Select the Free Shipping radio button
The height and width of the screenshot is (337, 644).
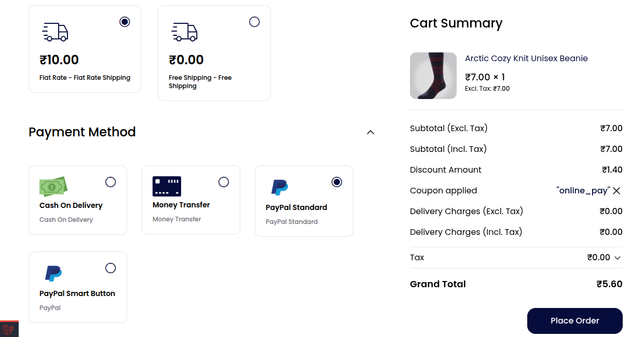point(254,22)
